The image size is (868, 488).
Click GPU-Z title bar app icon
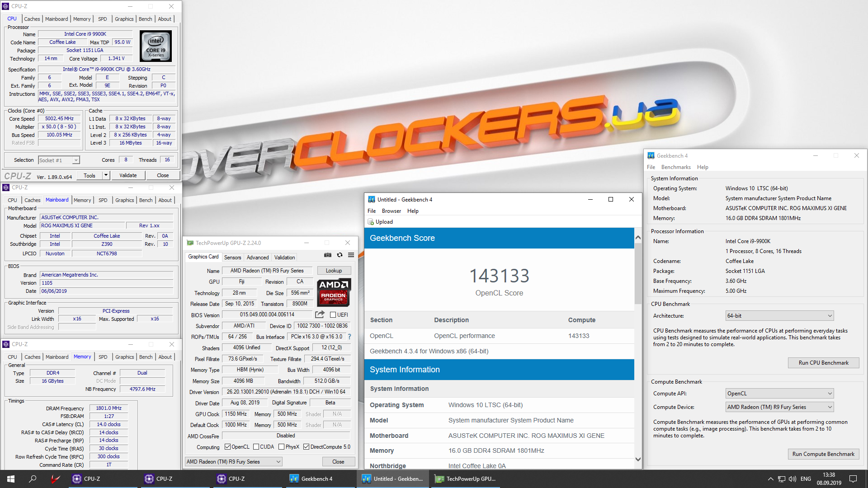click(x=190, y=243)
